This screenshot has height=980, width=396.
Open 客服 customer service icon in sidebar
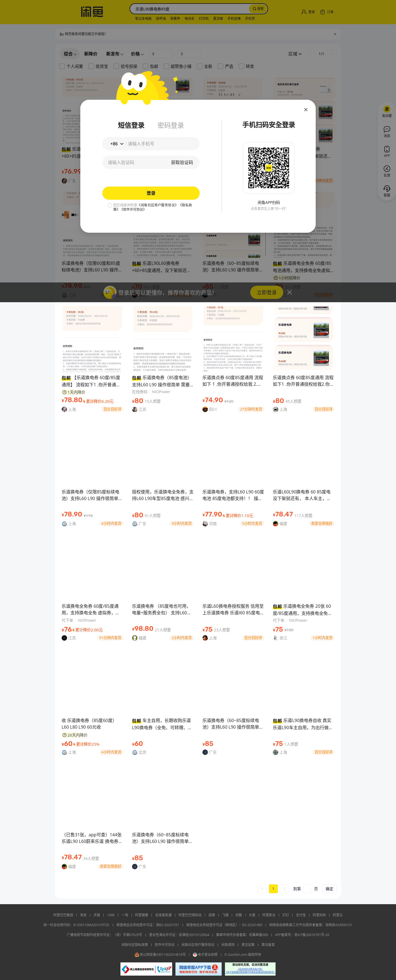tap(387, 191)
